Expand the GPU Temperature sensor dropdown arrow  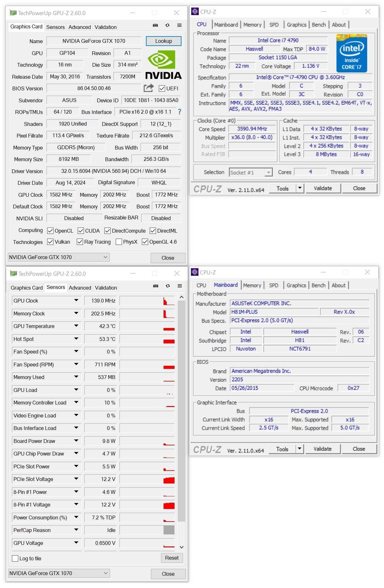[76, 326]
